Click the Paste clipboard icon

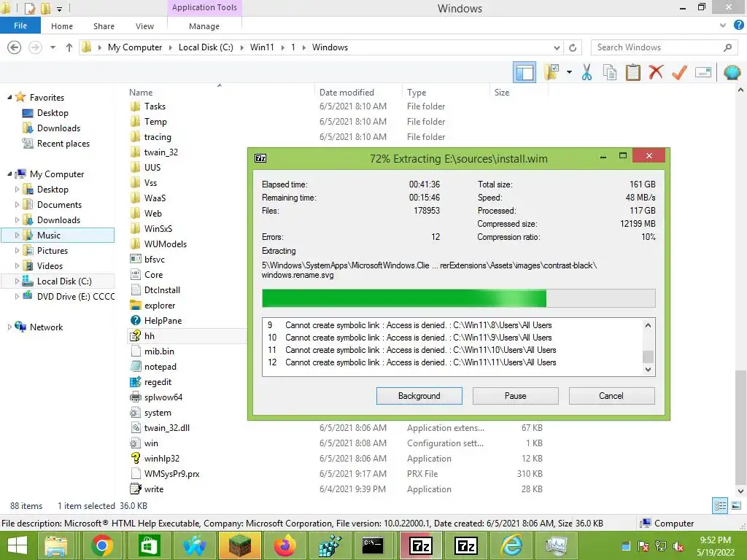coord(632,72)
